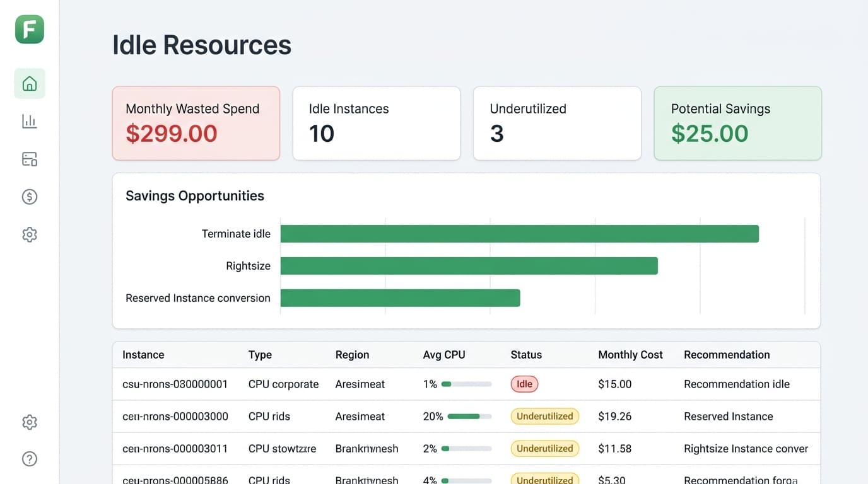Select the Underutilized summary card
Image resolution: width=868 pixels, height=484 pixels.
point(557,123)
